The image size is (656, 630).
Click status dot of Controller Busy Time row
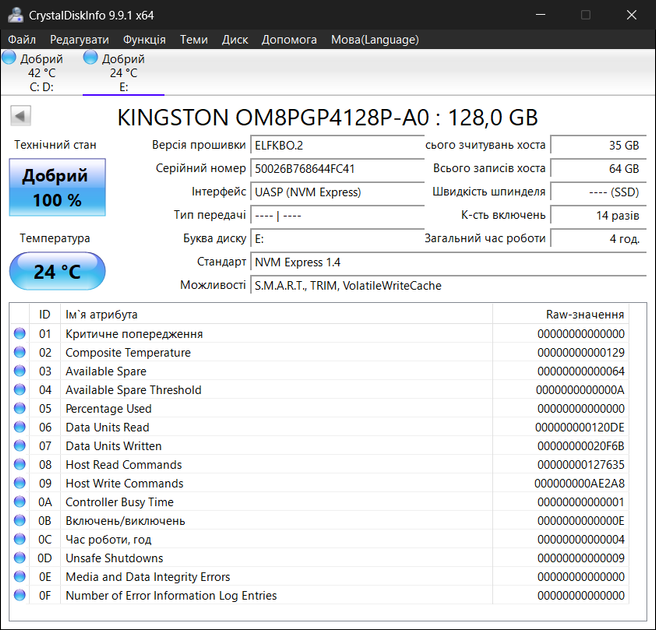coord(20,502)
